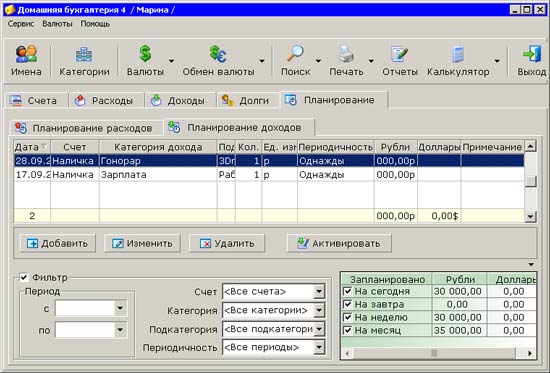This screenshot has height=373, width=550.
Task: Click the summary panel left scroll arrow
Action: tap(347, 353)
